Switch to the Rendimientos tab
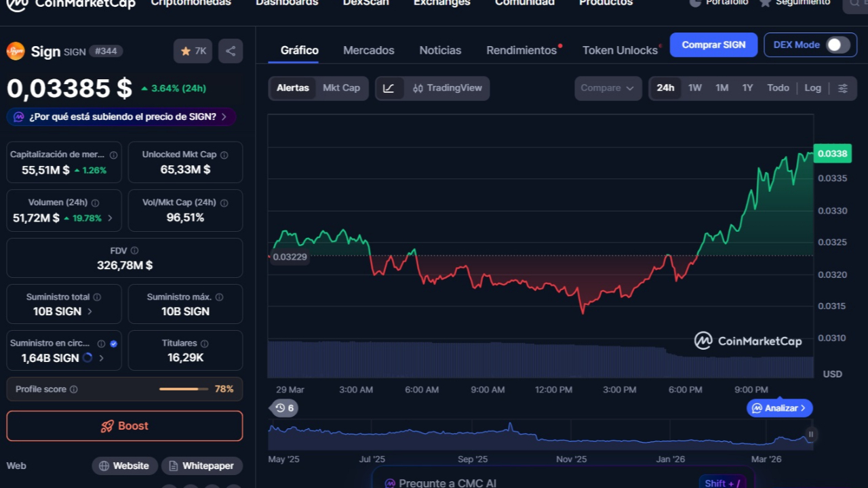 tap(521, 50)
